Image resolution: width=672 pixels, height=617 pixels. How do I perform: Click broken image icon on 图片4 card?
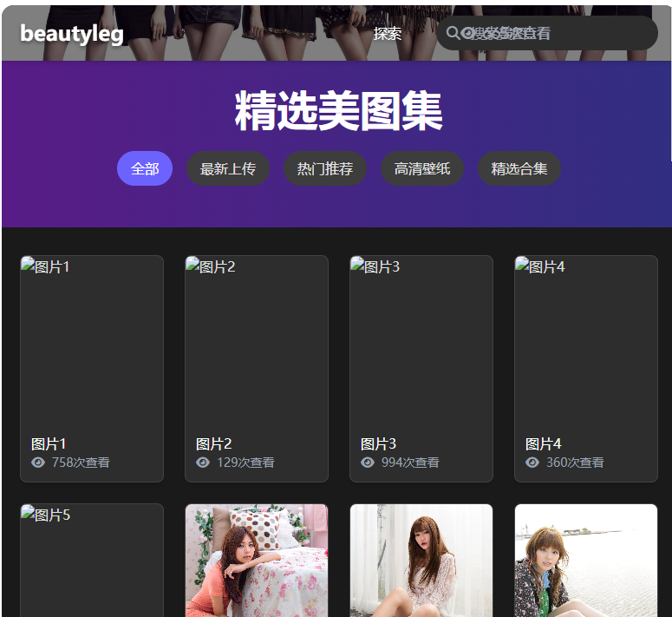click(x=522, y=263)
